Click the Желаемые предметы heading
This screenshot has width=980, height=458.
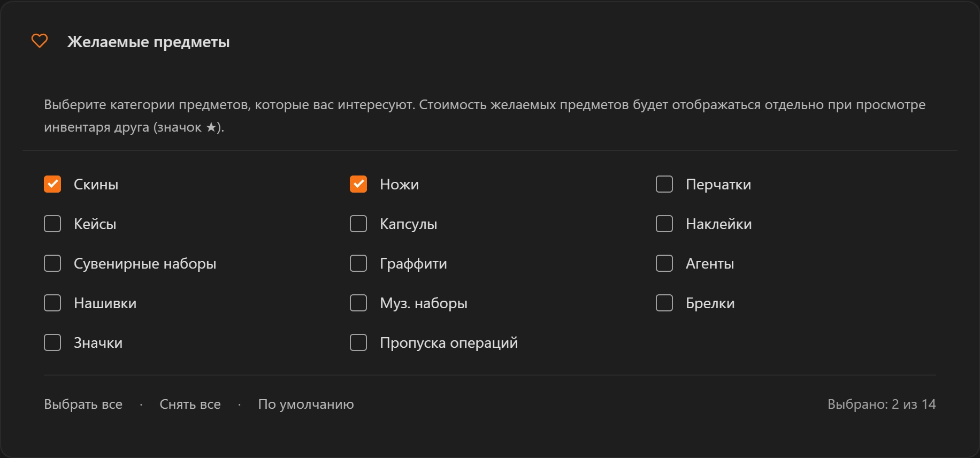(x=148, y=42)
